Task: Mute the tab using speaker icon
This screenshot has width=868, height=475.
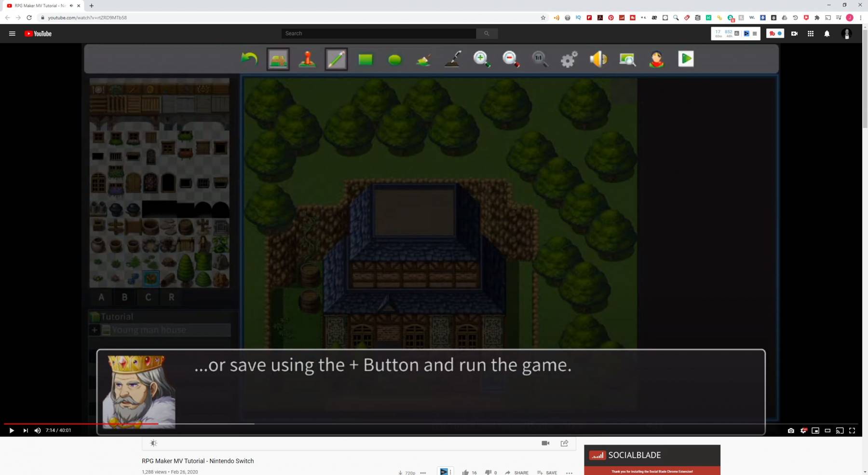Action: (71, 6)
